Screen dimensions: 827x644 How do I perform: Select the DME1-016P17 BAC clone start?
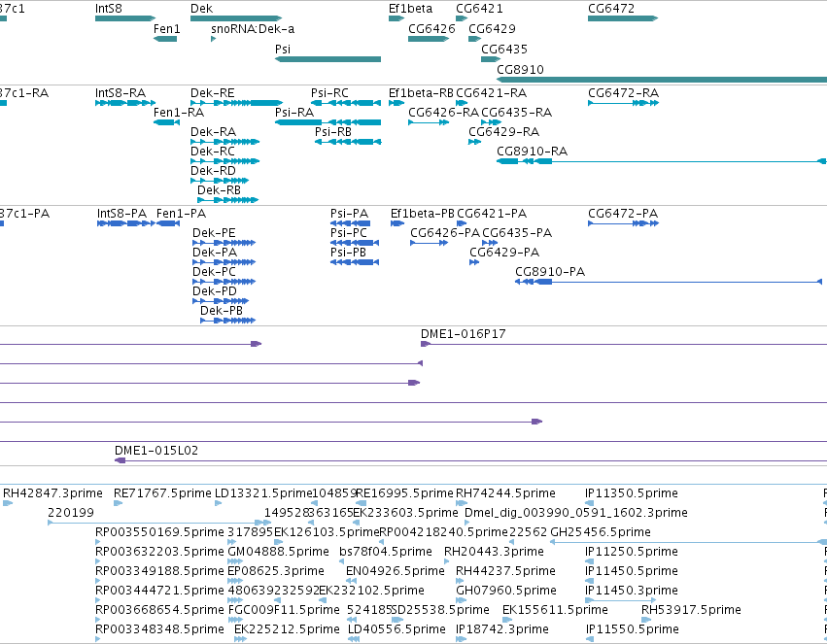tap(425, 344)
